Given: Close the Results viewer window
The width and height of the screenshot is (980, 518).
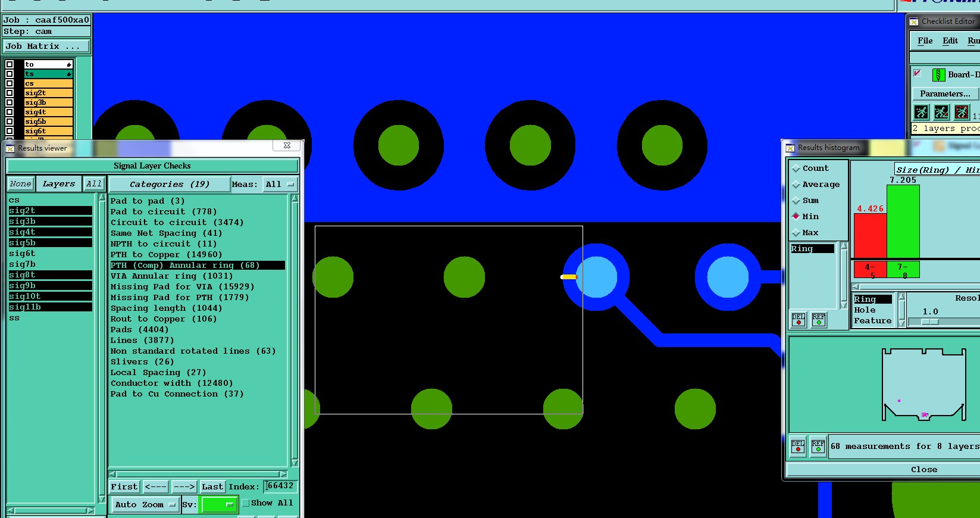Looking at the screenshot, I should coord(287,145).
